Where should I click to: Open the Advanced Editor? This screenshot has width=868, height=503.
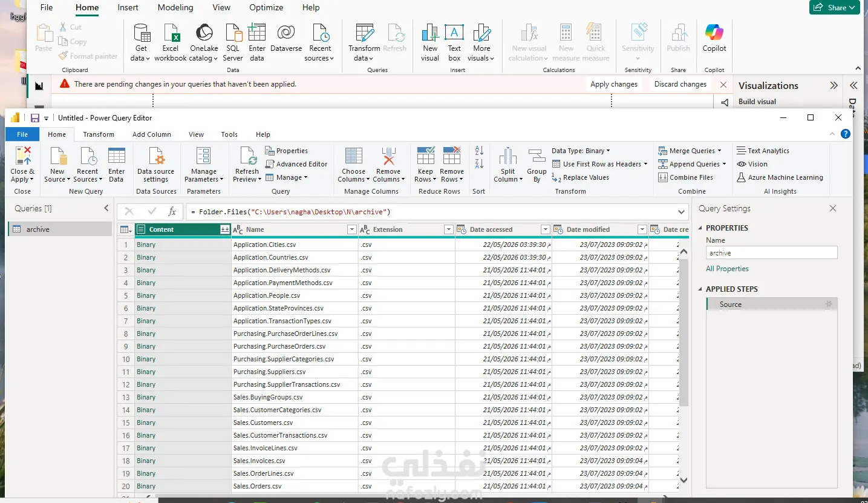pos(296,164)
